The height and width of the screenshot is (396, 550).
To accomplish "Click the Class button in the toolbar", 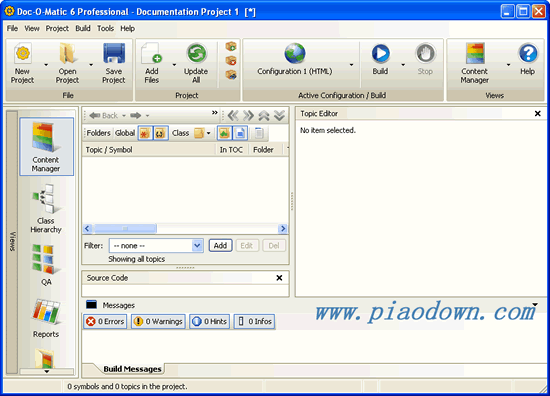I will pyautogui.click(x=180, y=133).
